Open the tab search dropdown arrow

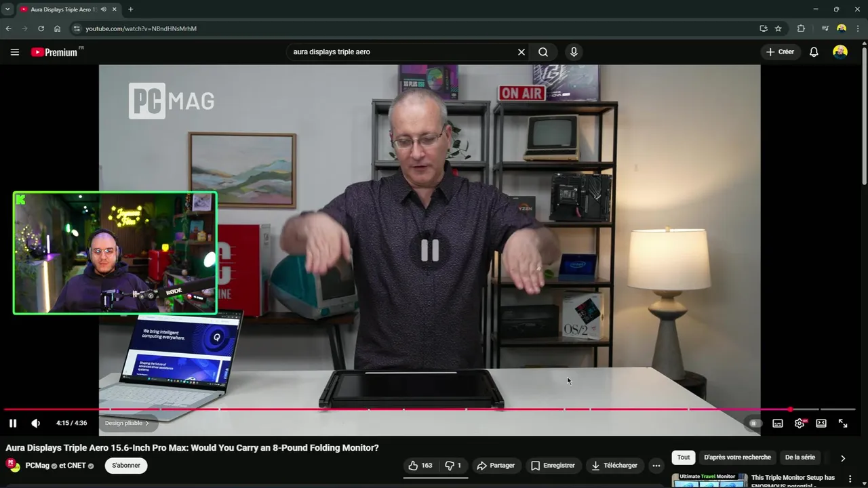pyautogui.click(x=7, y=9)
